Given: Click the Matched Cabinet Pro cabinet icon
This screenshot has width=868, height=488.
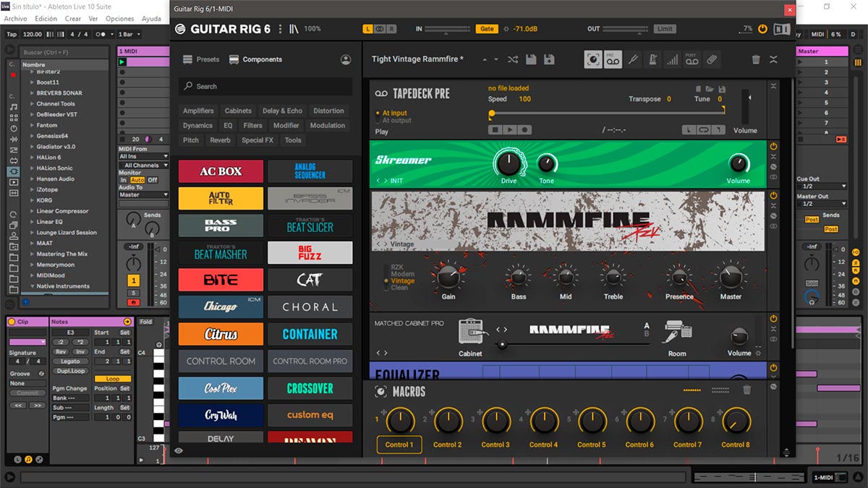Looking at the screenshot, I should [x=470, y=332].
